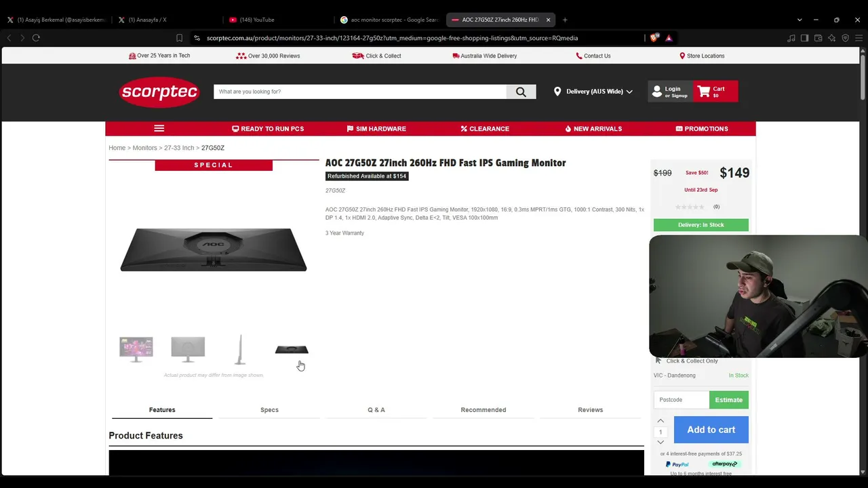Open the Contact Us link
This screenshot has width=868, height=488.
point(593,56)
